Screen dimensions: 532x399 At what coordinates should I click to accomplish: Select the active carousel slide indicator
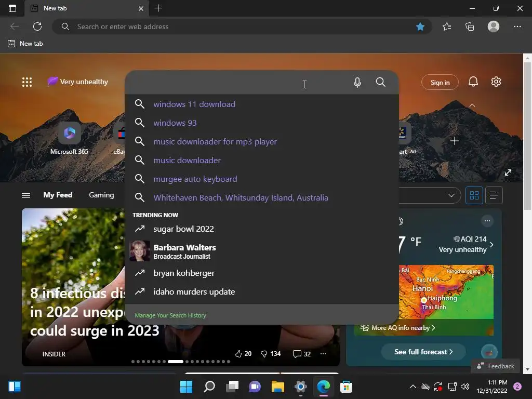coord(176,362)
